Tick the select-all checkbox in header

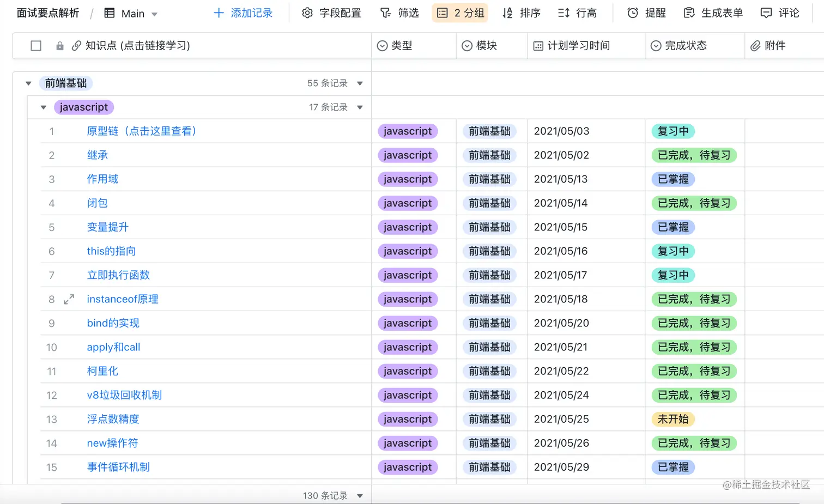36,46
